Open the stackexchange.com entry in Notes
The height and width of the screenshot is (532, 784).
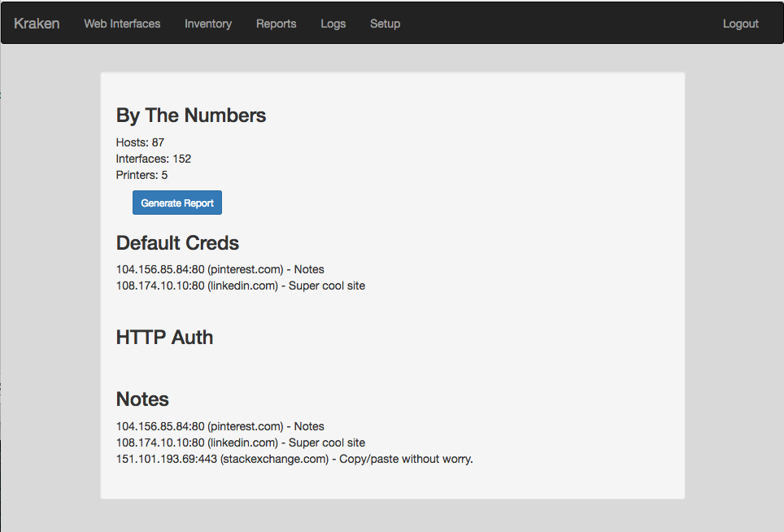click(294, 459)
